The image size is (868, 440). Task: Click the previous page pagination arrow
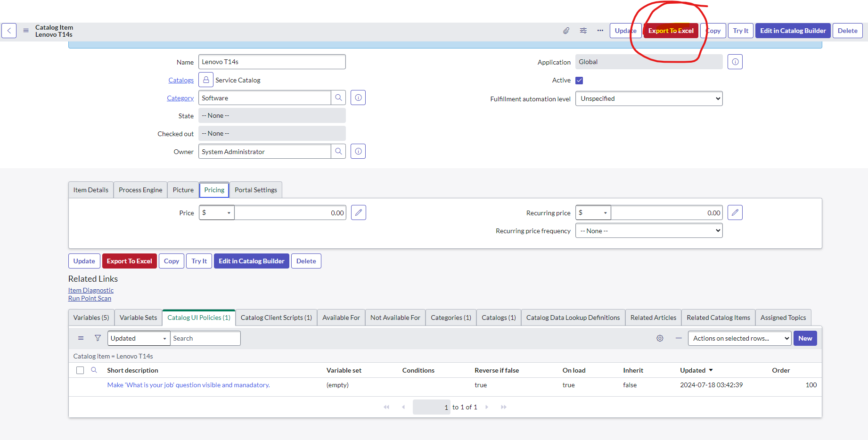[403, 407]
